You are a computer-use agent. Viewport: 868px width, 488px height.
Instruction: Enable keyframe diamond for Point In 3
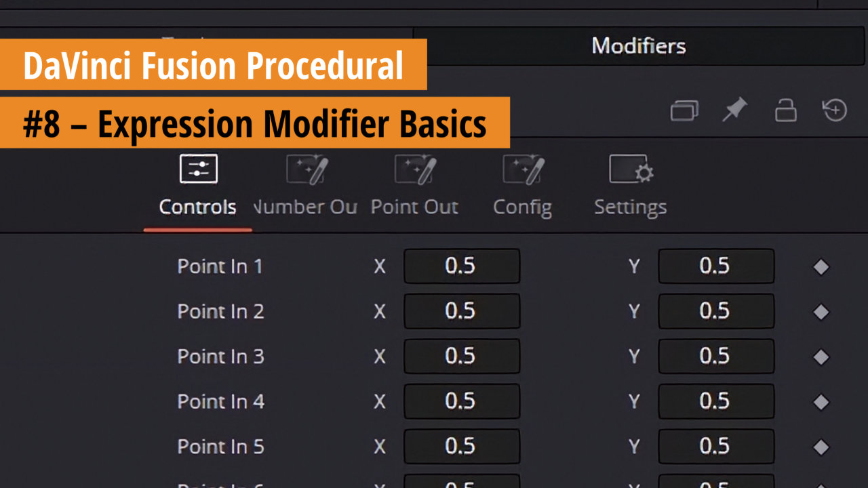(x=821, y=357)
